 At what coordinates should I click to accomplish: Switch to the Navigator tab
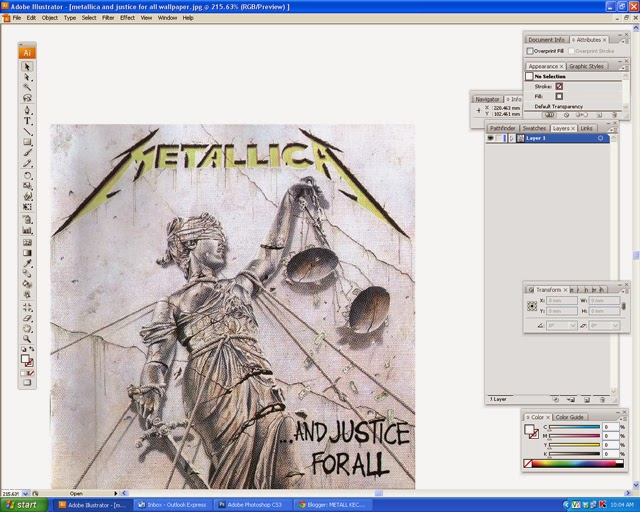[x=487, y=99]
